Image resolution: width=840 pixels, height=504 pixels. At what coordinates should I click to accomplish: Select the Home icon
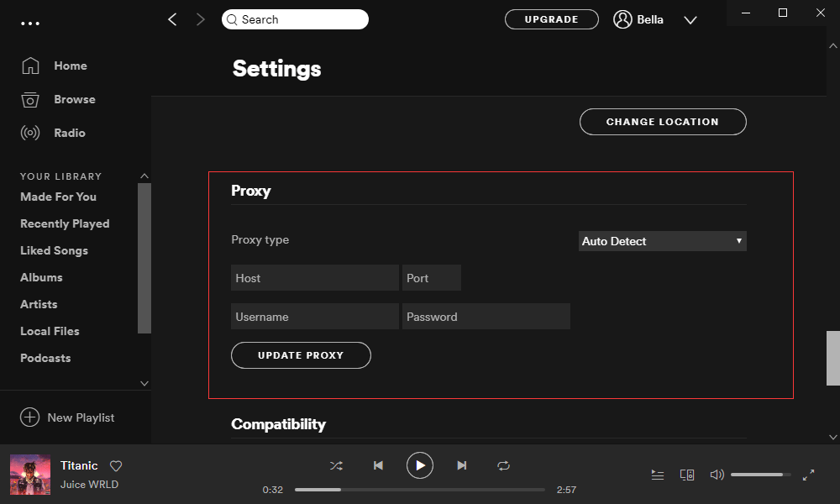point(31,66)
